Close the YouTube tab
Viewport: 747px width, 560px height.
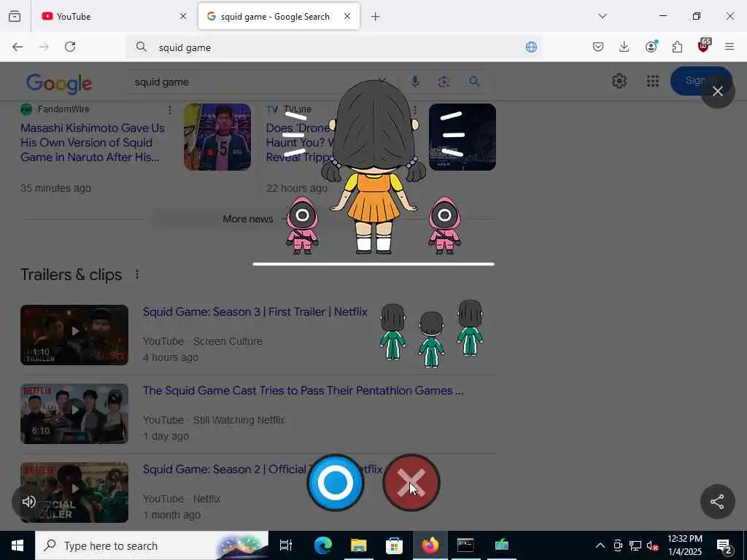[183, 16]
